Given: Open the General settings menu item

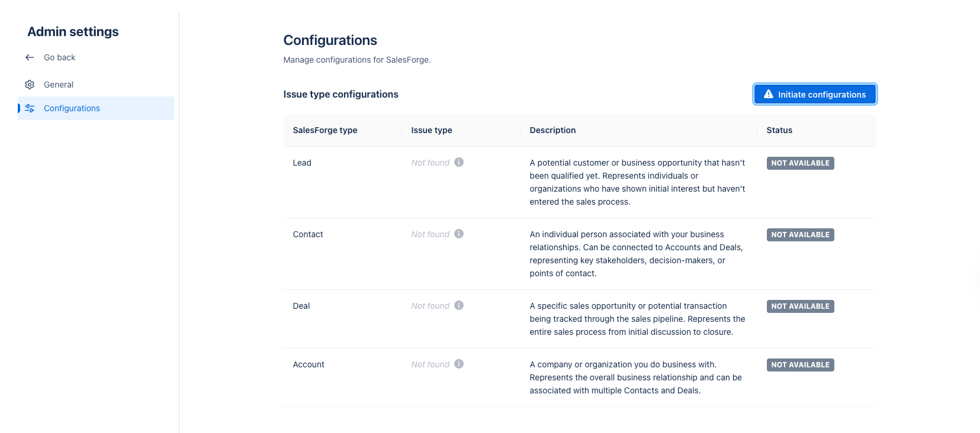Looking at the screenshot, I should pos(59,85).
